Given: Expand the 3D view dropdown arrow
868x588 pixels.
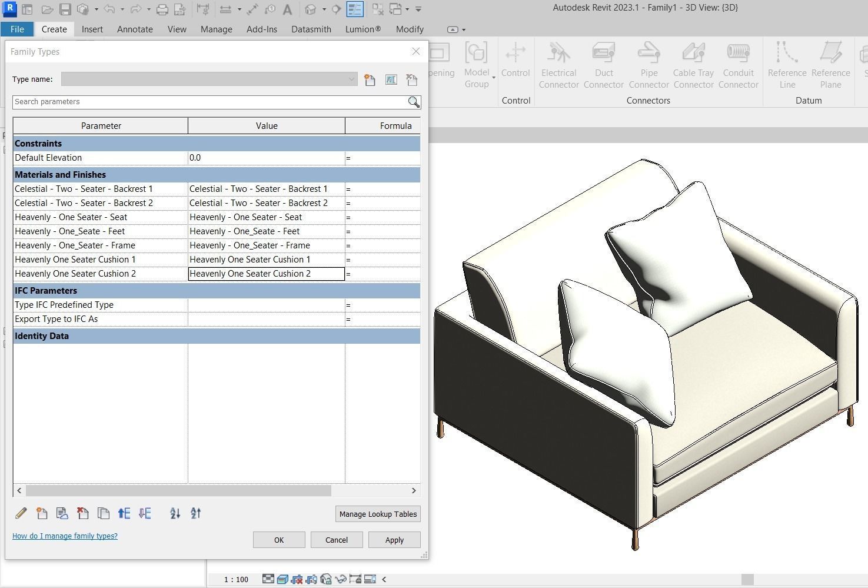Looking at the screenshot, I should [324, 9].
